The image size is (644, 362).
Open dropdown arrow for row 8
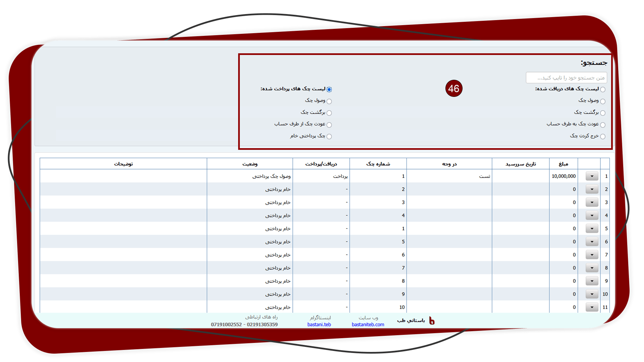tap(592, 268)
